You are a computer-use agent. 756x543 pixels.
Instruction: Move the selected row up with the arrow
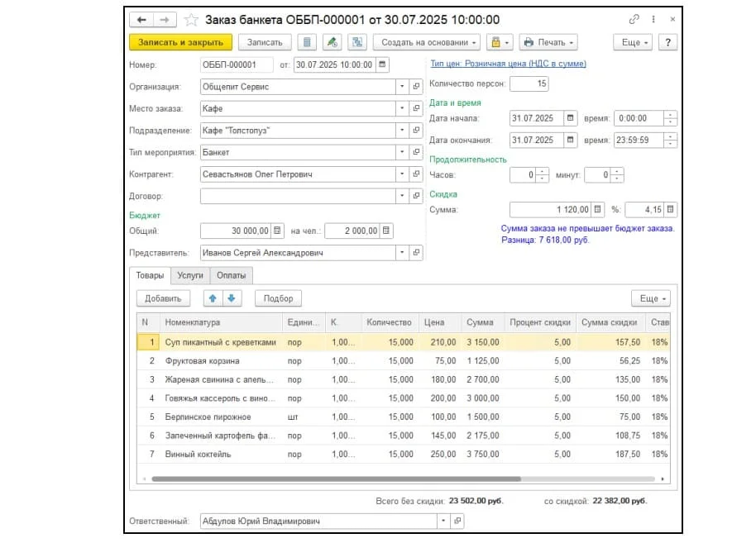pyautogui.click(x=213, y=298)
